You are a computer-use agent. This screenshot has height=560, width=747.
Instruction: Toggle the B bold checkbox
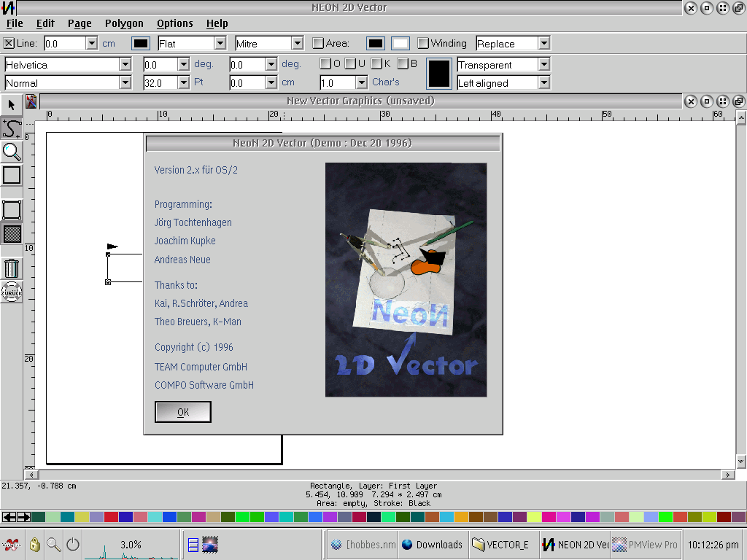[x=403, y=64]
